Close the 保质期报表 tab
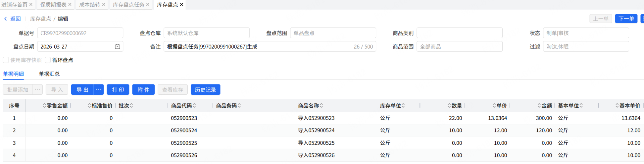Image resolution: width=644 pixels, height=164 pixels. 70,5
